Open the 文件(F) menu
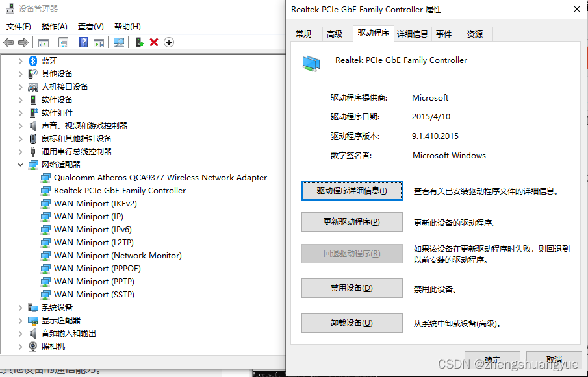The image size is (588, 377). pyautogui.click(x=19, y=27)
